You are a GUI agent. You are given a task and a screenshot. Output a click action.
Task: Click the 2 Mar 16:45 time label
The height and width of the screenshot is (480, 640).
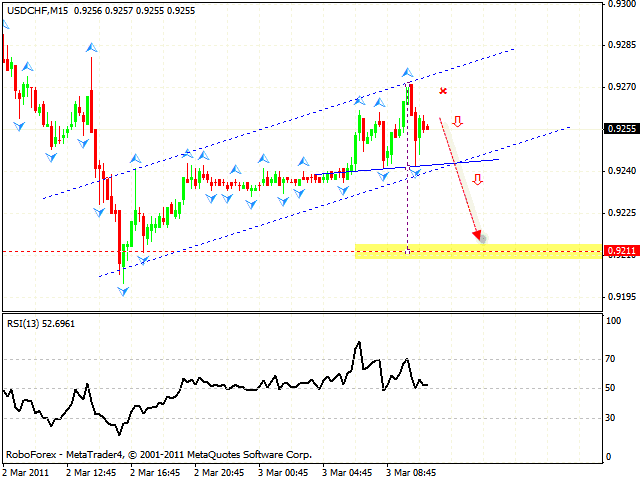point(157,471)
